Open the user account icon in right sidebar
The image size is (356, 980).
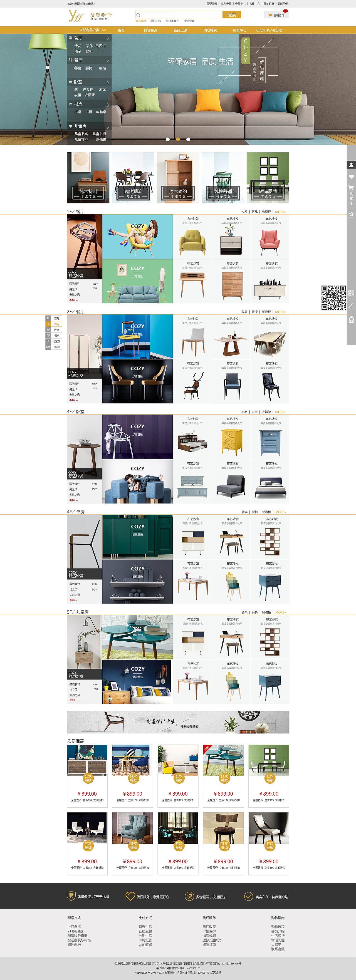pyautogui.click(x=351, y=165)
